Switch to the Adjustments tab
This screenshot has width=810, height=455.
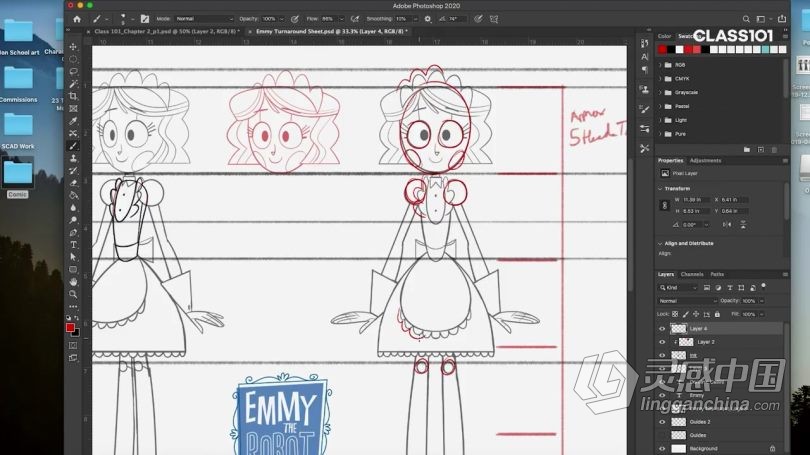(705, 161)
